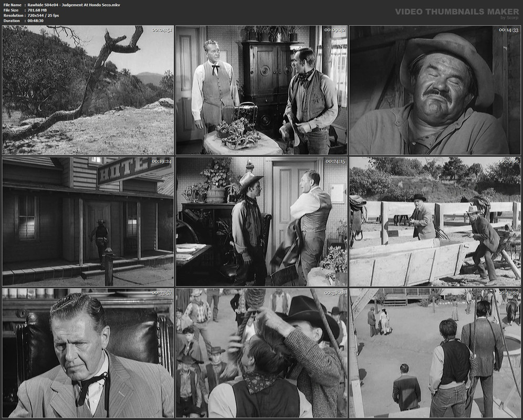
Task: Select the thumbnail timestamped 00:09:42
Action: click(261, 90)
